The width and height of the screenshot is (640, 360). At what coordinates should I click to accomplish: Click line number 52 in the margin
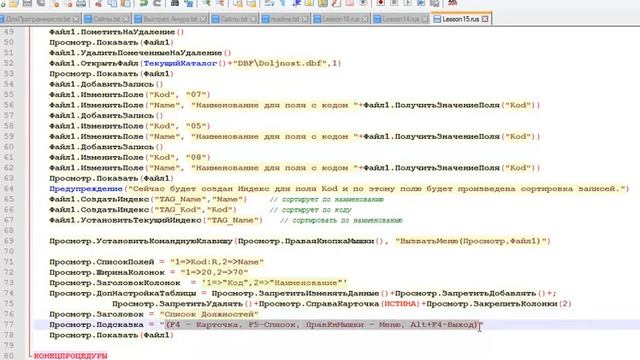9,63
